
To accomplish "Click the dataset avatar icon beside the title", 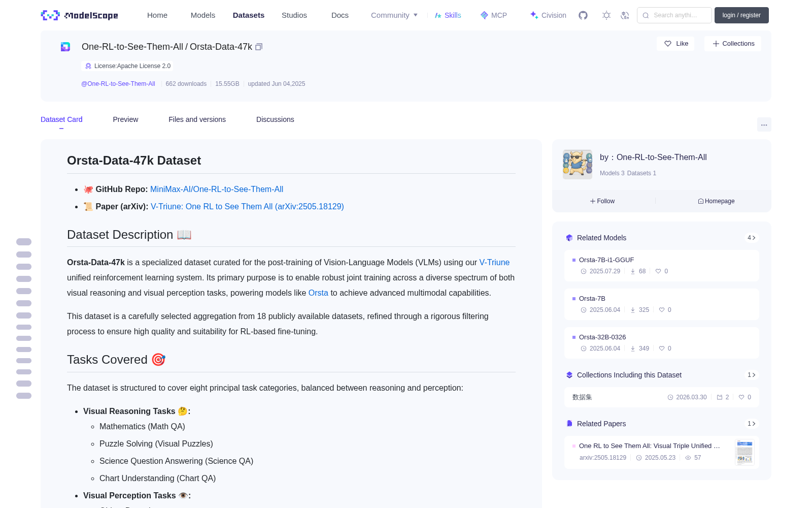I will pyautogui.click(x=65, y=47).
